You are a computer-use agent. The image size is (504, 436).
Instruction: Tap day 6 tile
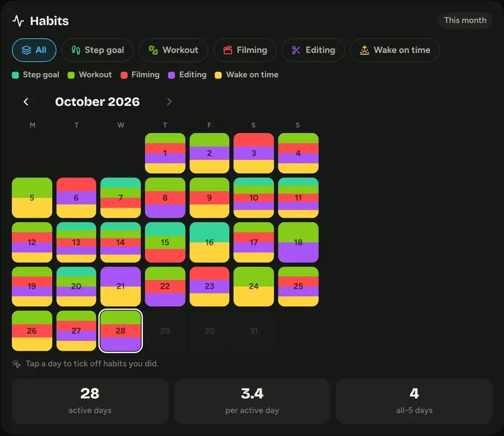[x=76, y=198]
